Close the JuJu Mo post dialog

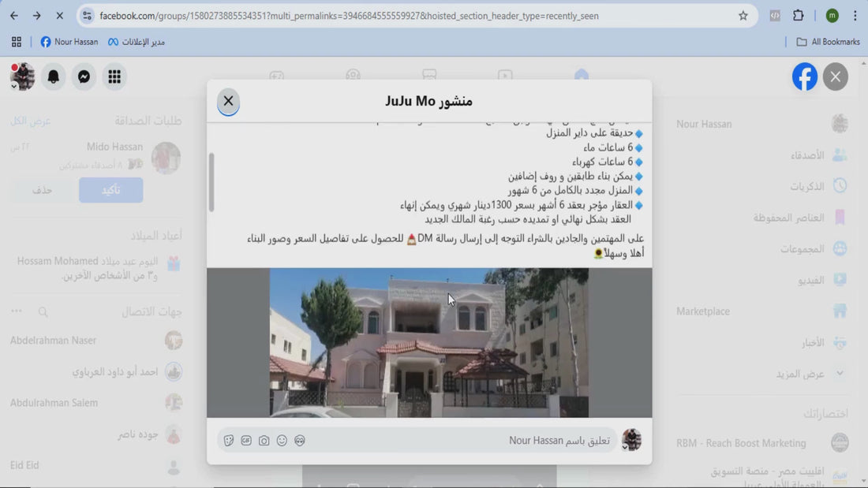pyautogui.click(x=228, y=101)
